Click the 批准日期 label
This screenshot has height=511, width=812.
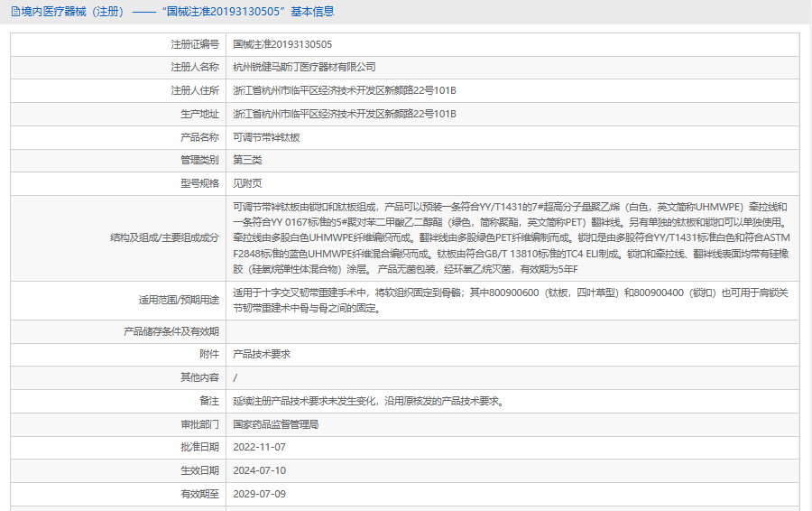200,447
